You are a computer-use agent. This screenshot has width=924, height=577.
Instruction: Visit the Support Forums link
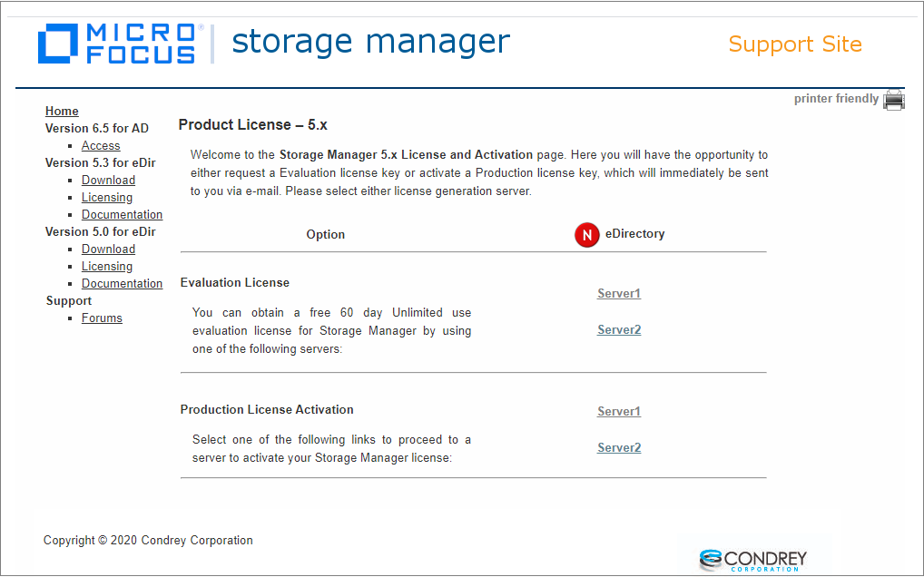coord(102,318)
